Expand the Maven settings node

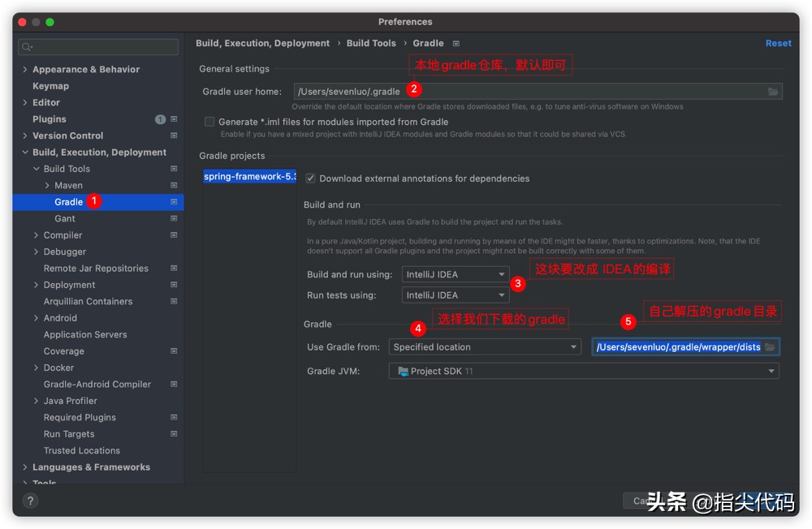(x=47, y=186)
